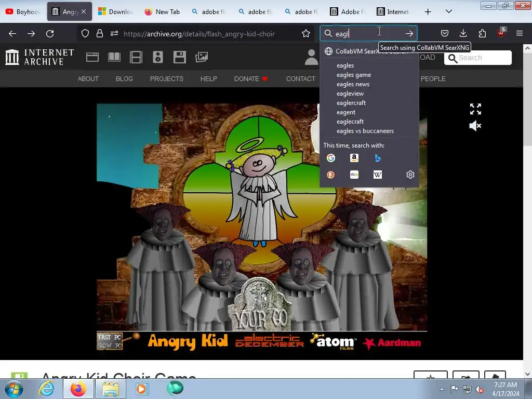Image resolution: width=532 pixels, height=399 pixels.
Task: Open the CONTACT link
Action: click(x=301, y=79)
